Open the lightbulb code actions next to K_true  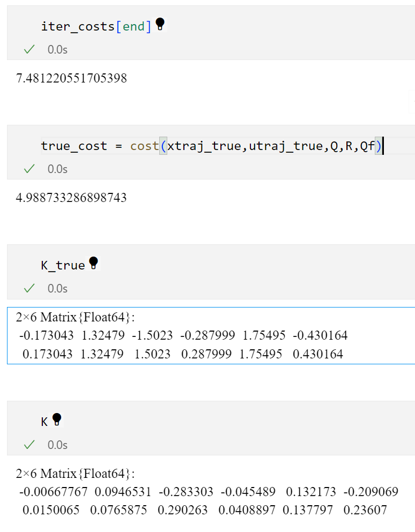coord(93,263)
